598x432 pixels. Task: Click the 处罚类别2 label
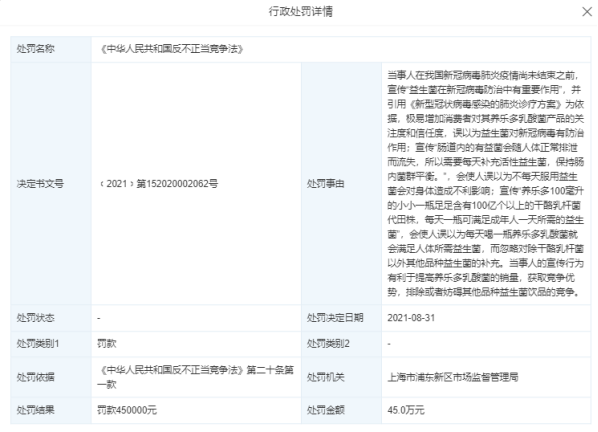tap(328, 344)
